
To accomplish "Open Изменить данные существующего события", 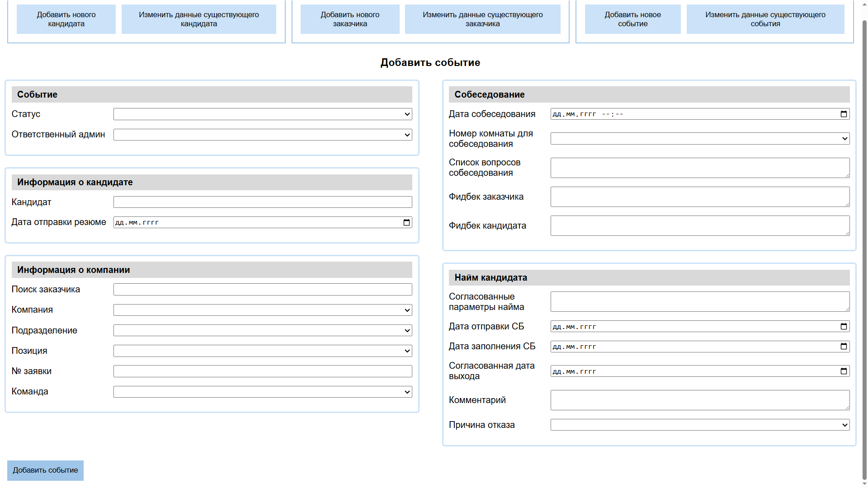I will (x=765, y=19).
